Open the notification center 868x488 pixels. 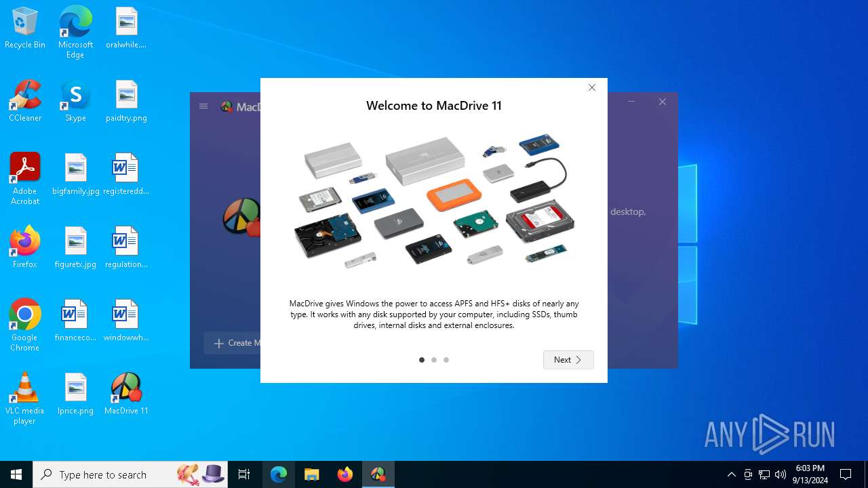point(846,474)
